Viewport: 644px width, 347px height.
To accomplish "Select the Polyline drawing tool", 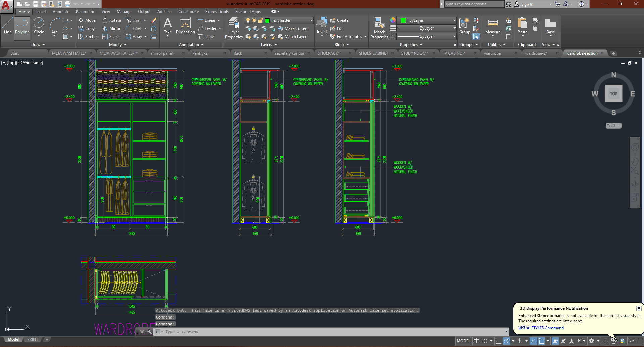I will pos(22,26).
